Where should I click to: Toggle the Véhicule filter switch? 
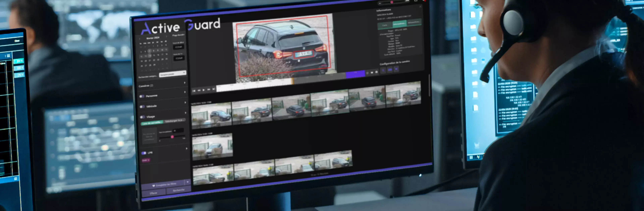(x=142, y=107)
